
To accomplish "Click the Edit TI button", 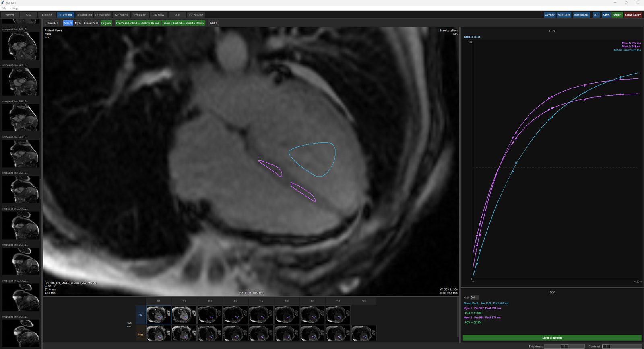I will [213, 23].
